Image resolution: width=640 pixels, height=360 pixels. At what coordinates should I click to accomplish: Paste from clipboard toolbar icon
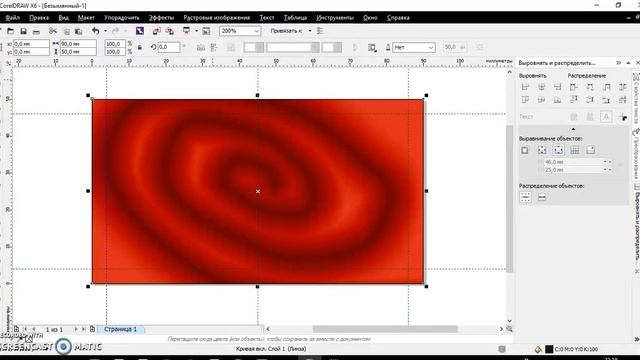click(x=78, y=31)
